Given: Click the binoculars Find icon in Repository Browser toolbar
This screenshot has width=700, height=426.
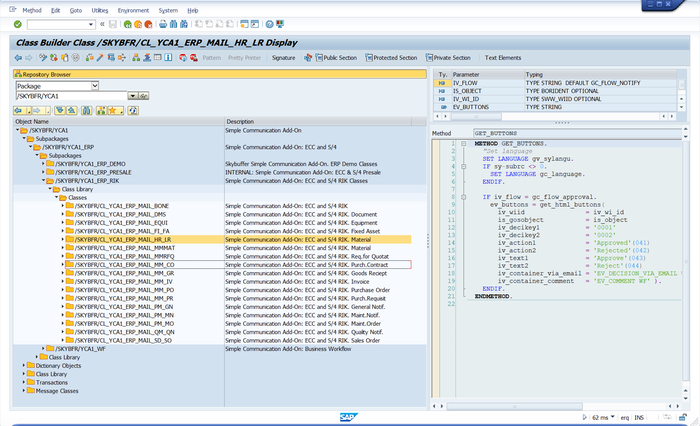Looking at the screenshot, I should click(87, 110).
